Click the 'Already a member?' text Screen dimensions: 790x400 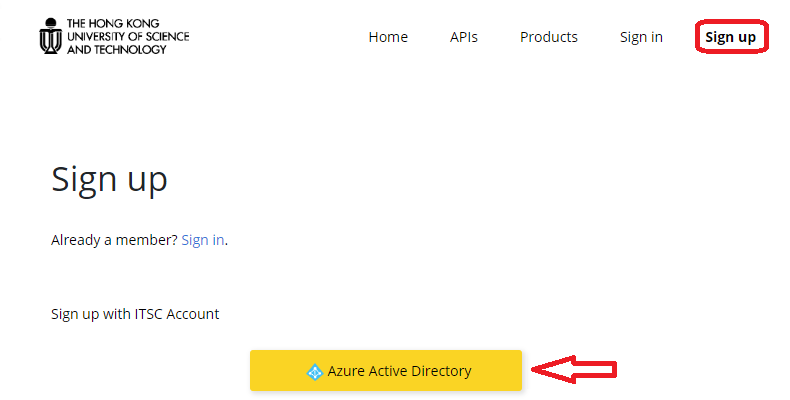(114, 240)
